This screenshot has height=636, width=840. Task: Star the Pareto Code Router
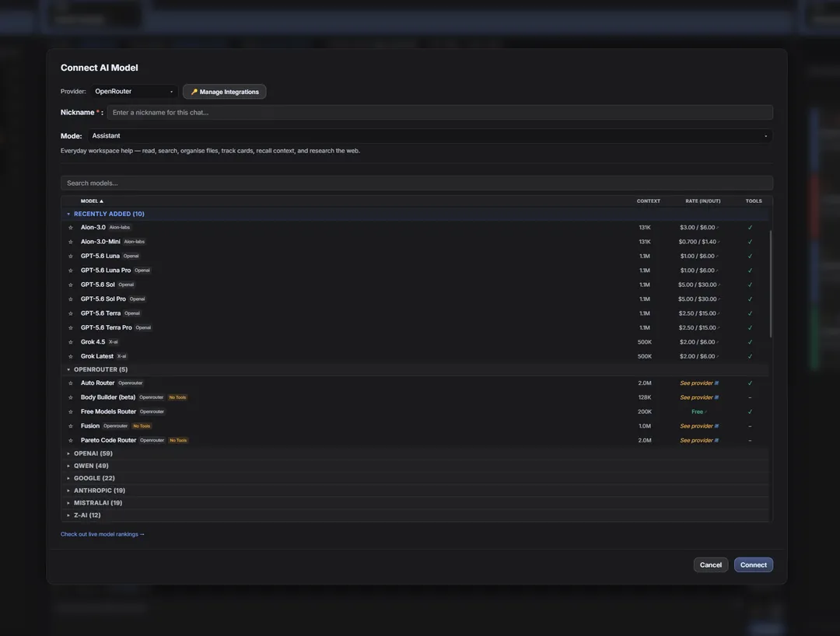coord(71,441)
